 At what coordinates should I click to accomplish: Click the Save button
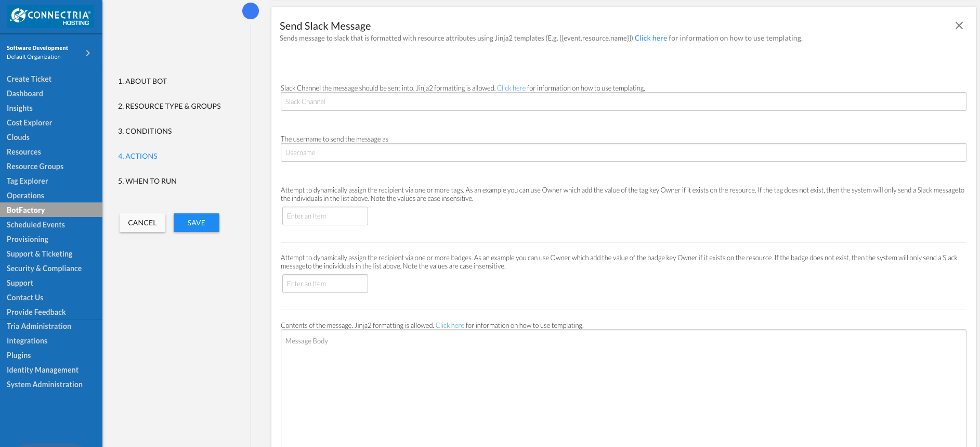point(197,223)
